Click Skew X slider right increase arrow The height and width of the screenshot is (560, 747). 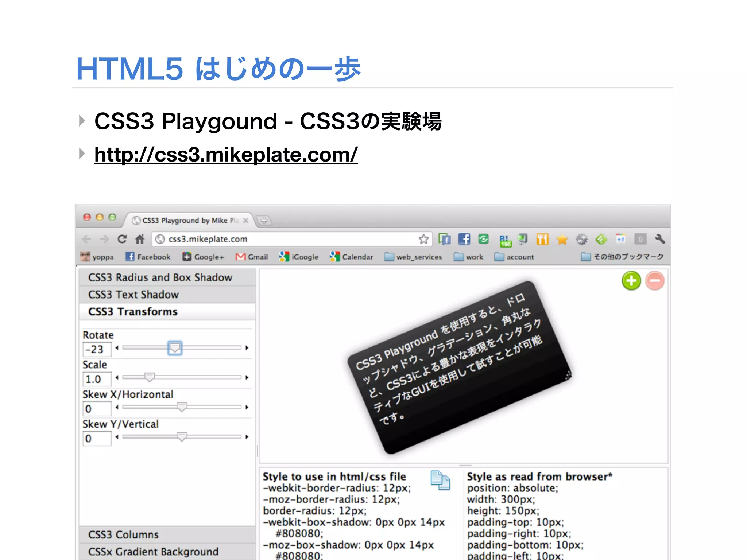point(247,407)
